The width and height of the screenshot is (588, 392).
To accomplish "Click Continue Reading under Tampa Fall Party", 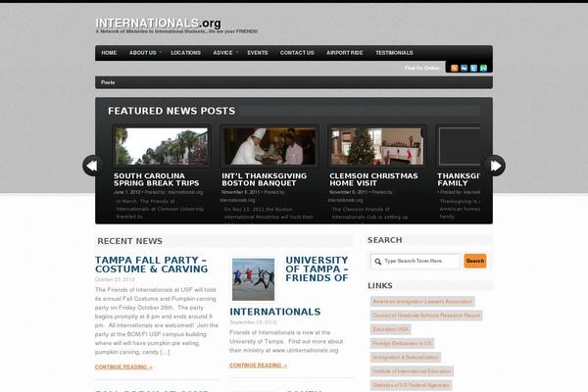I will tap(123, 367).
